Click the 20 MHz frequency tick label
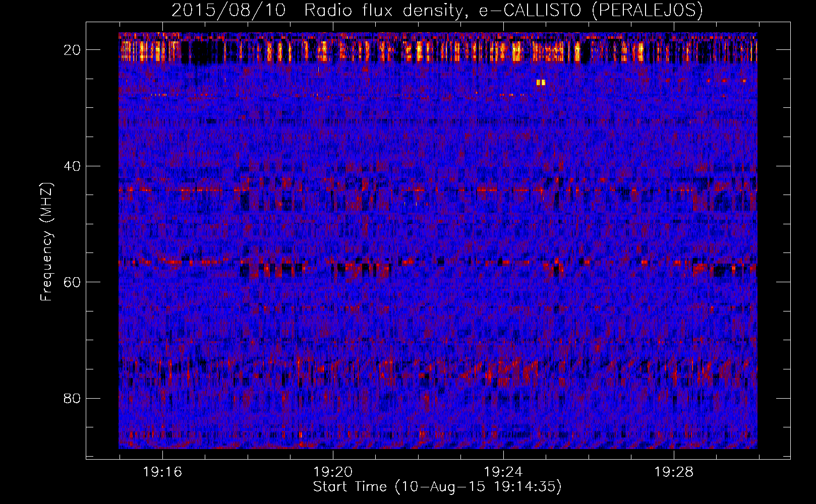 point(73,50)
